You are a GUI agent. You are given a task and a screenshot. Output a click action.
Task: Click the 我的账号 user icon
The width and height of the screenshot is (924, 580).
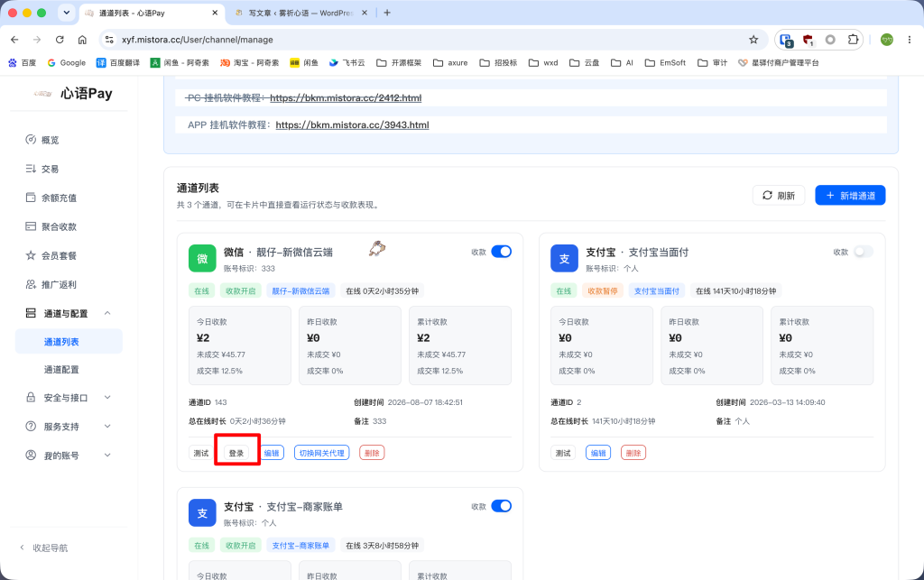pyautogui.click(x=31, y=455)
